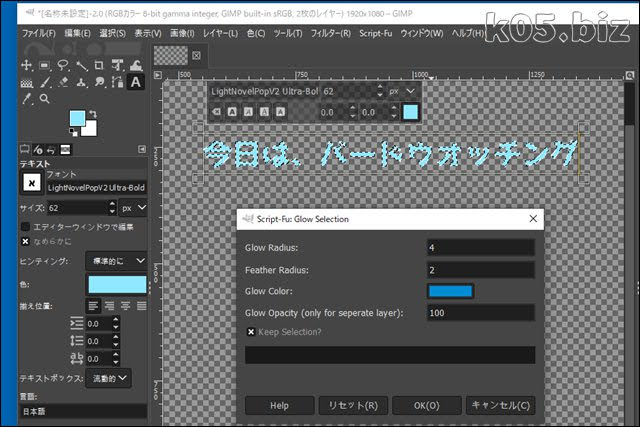Image resolution: width=640 pixels, height=427 pixels.
Task: Toggle Keep Selection checkbox
Action: 251,332
